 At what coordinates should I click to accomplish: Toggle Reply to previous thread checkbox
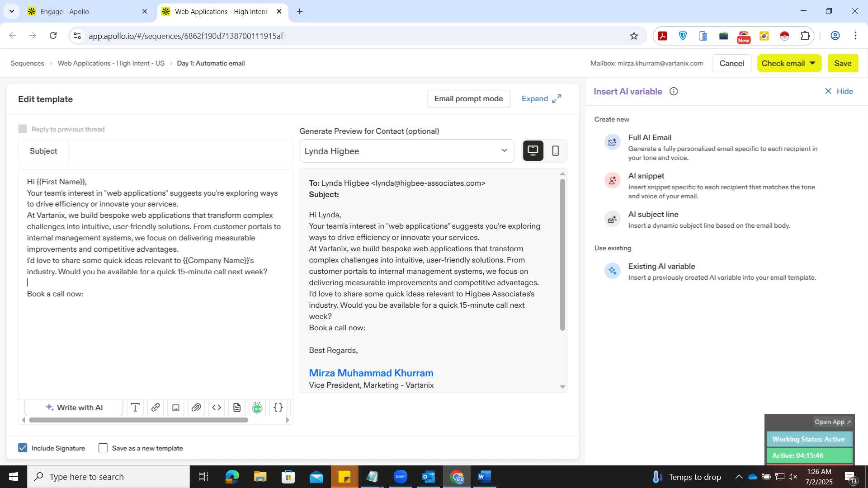tap(23, 129)
